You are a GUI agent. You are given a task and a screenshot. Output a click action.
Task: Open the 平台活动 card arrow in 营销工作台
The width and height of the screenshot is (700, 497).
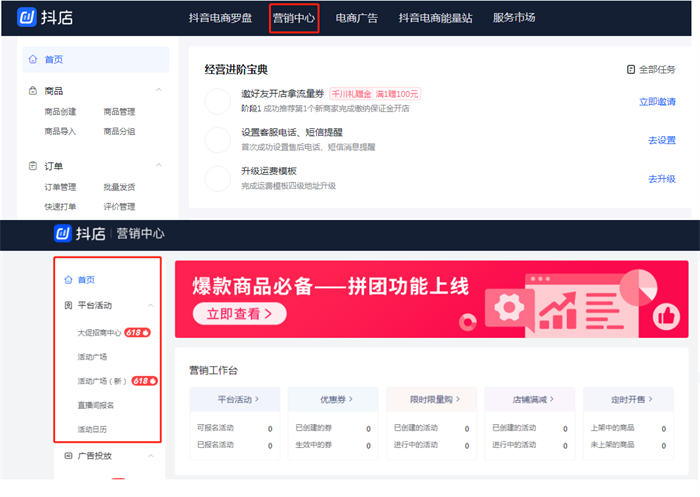[x=257, y=399]
